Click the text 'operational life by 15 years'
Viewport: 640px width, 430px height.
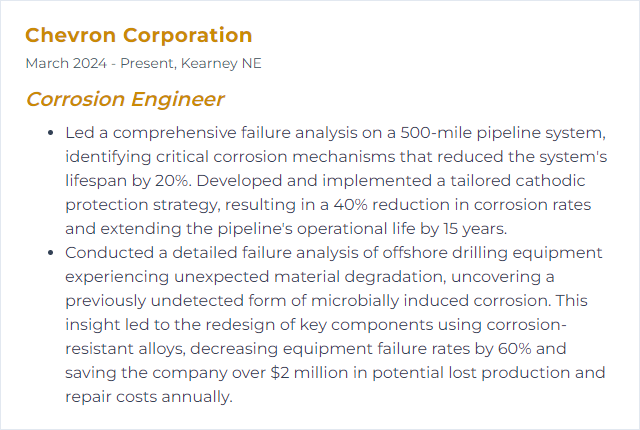pos(401,229)
